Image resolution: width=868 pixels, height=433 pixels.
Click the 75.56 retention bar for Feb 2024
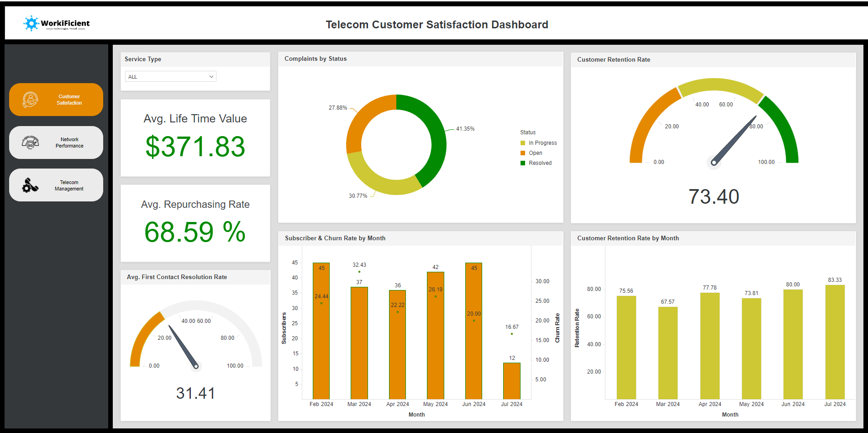626,348
